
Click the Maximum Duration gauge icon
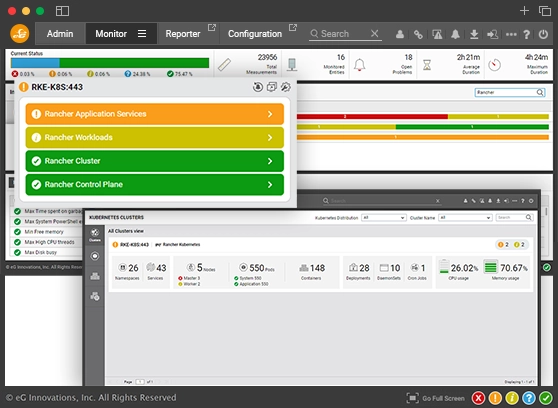tap(494, 65)
